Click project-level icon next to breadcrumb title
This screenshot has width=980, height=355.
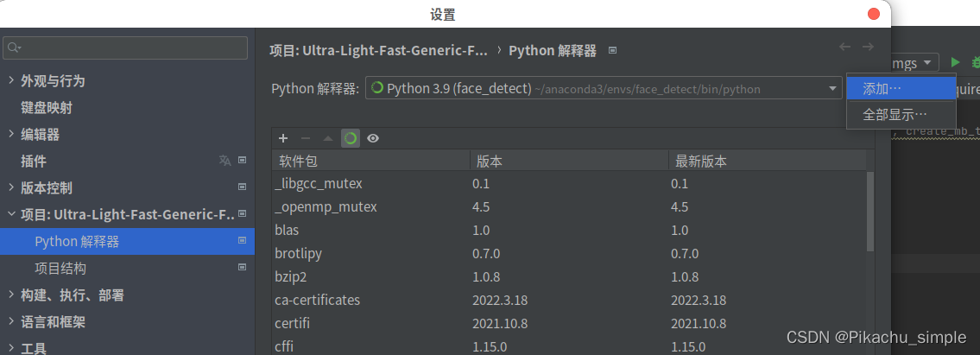(x=612, y=51)
